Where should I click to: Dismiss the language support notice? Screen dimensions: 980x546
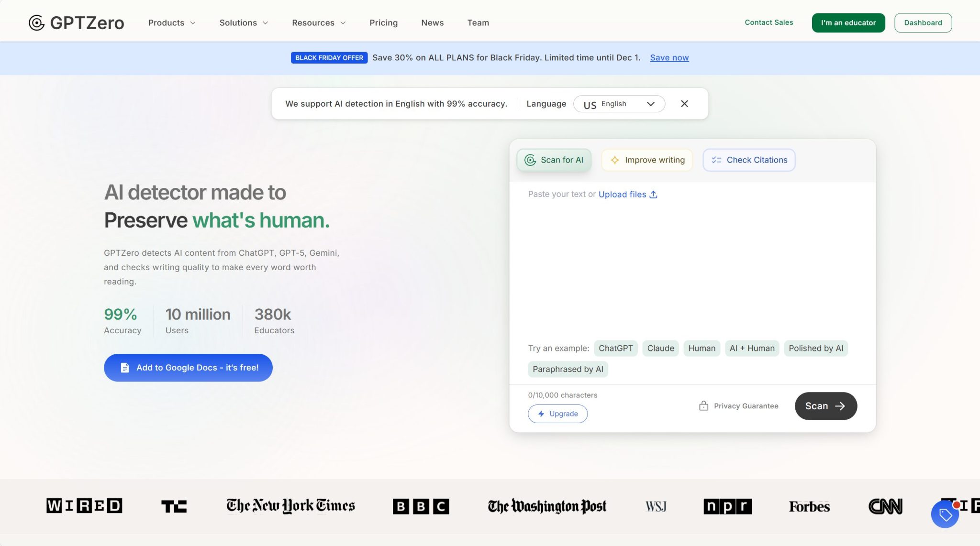pos(684,104)
